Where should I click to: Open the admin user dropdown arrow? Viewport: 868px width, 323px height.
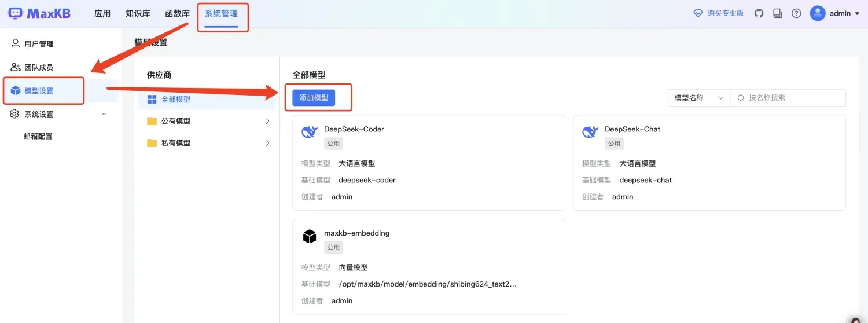tap(857, 14)
